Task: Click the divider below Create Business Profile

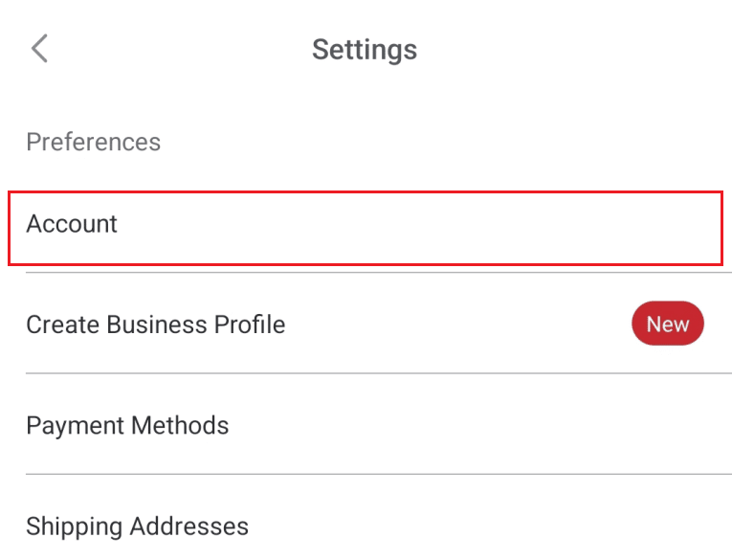Action: click(378, 373)
